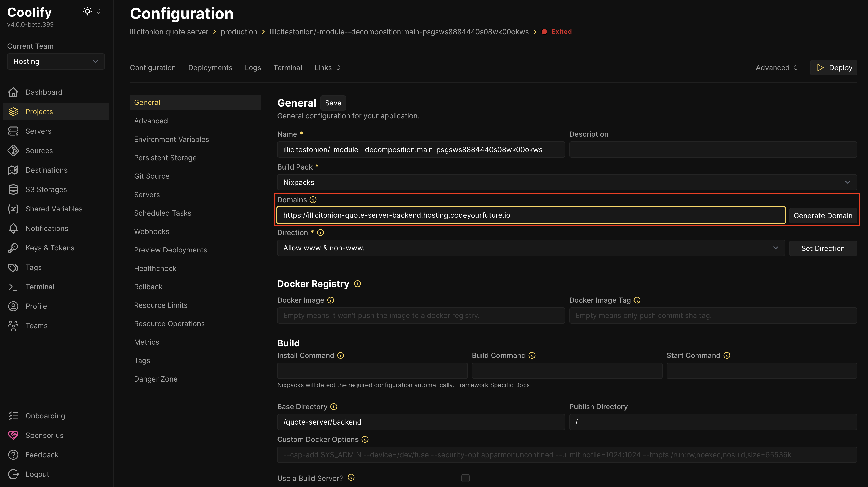Open the Current Team Hosting dropdown
Viewport: 868px width, 487px height.
[55, 61]
